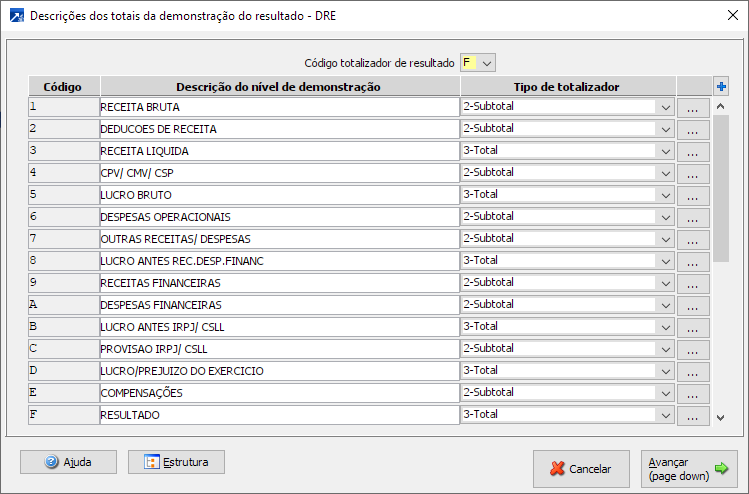This screenshot has height=494, width=749.
Task: Click ellipsis button for RECEITA LIQUIDA row
Action: tap(692, 151)
